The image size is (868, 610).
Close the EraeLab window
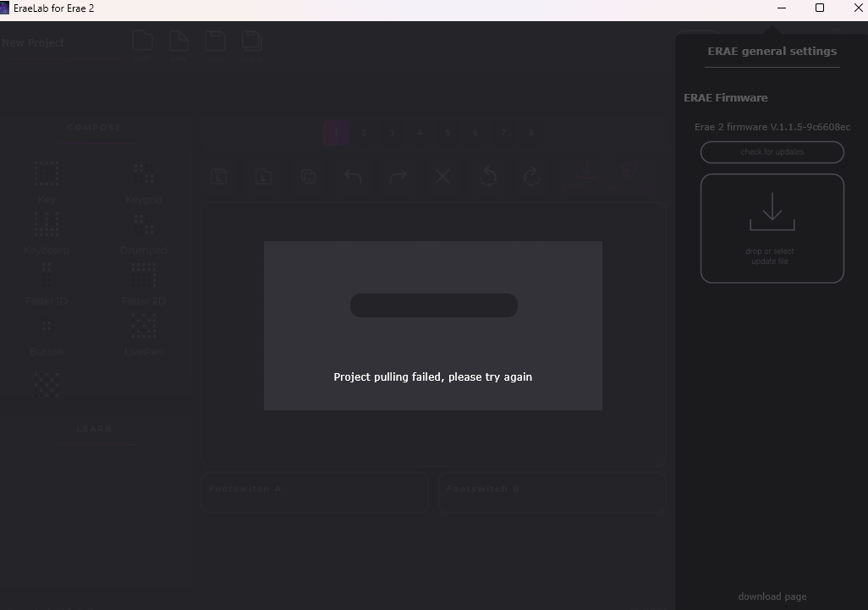click(x=858, y=8)
